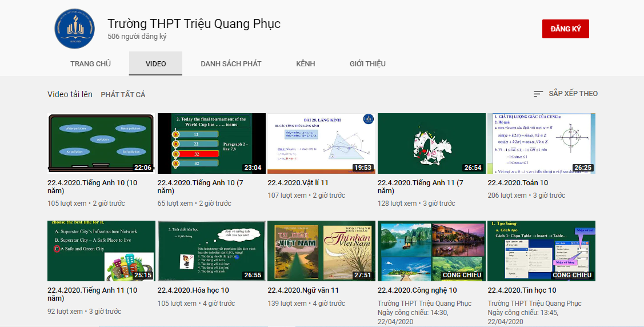Click the 506 người đăng ký text

tap(137, 37)
